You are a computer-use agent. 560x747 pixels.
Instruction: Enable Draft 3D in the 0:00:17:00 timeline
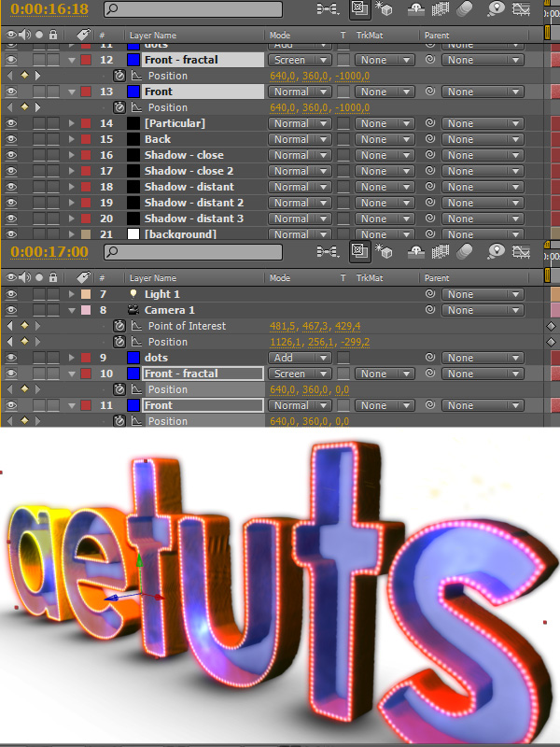pos(384,252)
